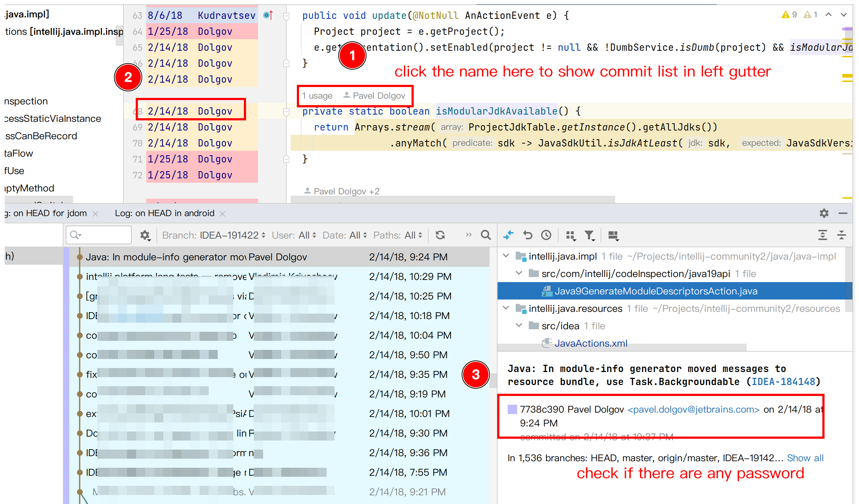Image resolution: width=859 pixels, height=504 pixels.
Task: Collapse the src/idea folder node
Action: 519,325
